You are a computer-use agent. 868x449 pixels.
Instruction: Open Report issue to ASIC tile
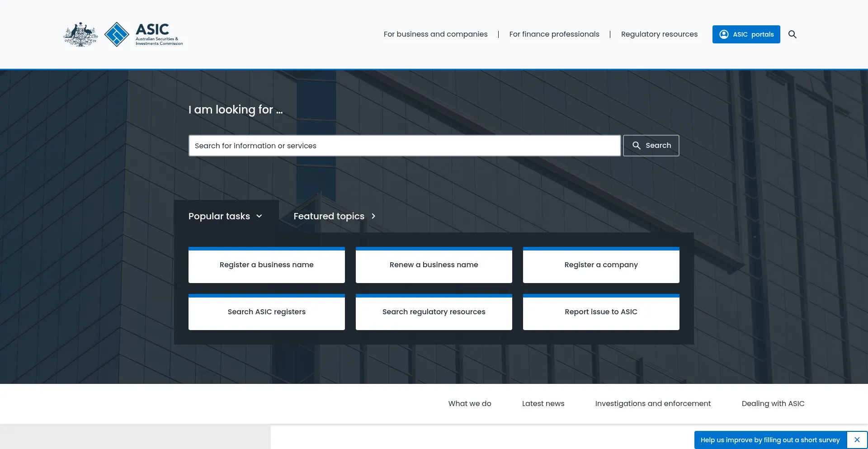[601, 312]
